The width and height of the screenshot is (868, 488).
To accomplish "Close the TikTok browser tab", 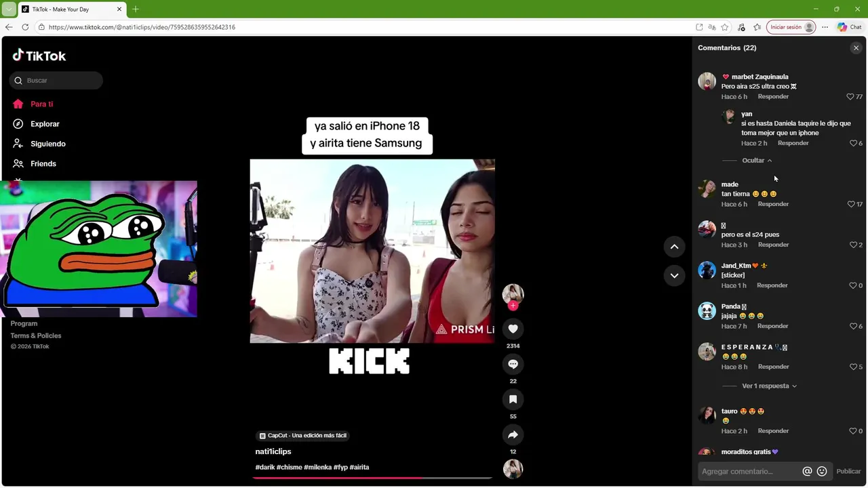I will pos(119,9).
